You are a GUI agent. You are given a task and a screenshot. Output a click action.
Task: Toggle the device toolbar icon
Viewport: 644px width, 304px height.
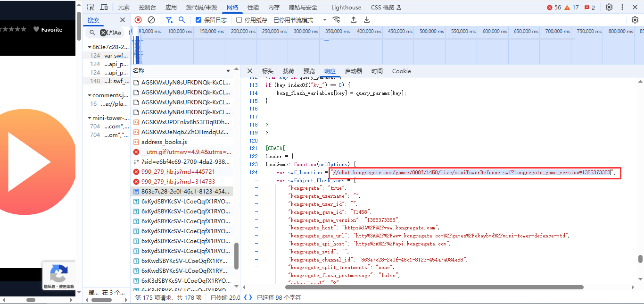pyautogui.click(x=104, y=7)
